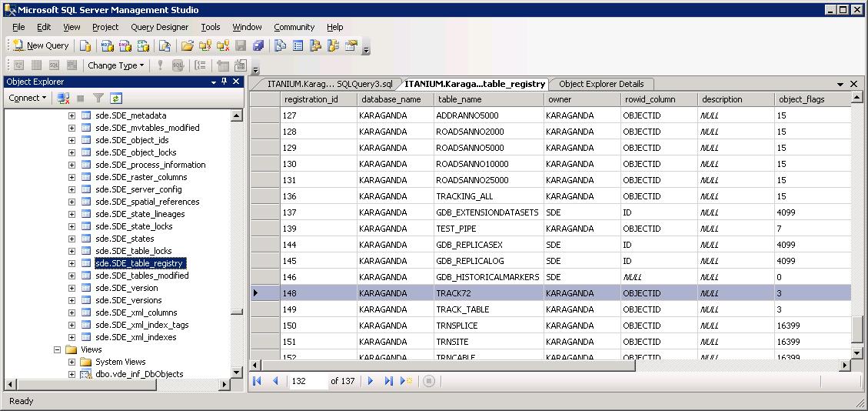The image size is (868, 411).
Task: Open the Community menu
Action: pos(294,27)
